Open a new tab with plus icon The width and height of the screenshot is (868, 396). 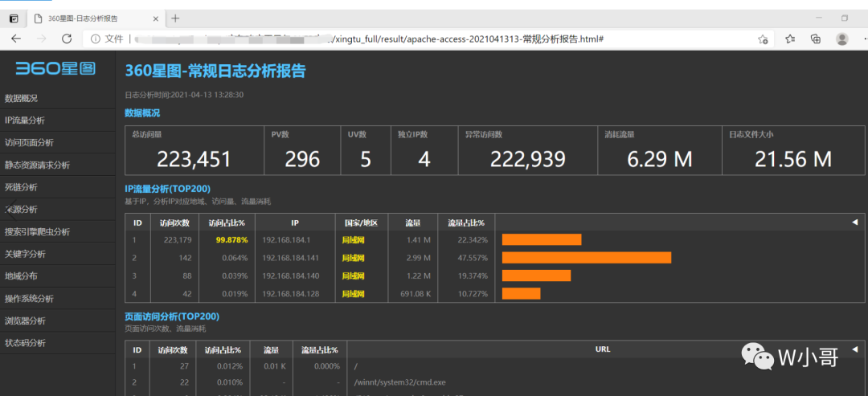[175, 18]
